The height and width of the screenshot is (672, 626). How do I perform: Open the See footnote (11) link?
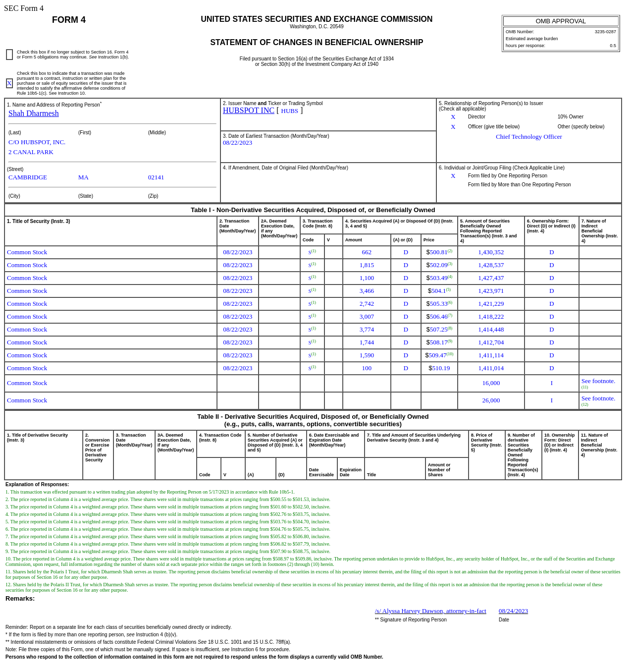pos(598,381)
